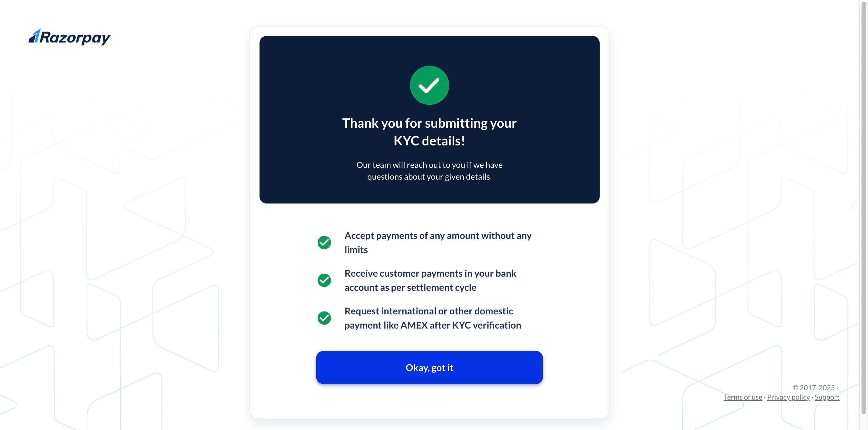Image resolution: width=868 pixels, height=430 pixels.
Task: Click the "Our team will reach out" message
Action: [429, 171]
